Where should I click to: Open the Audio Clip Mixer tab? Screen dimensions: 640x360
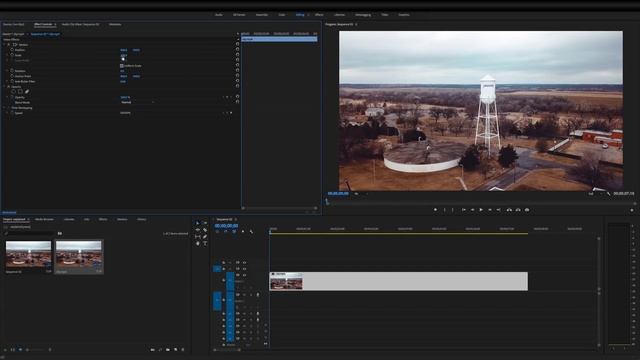(x=80, y=24)
